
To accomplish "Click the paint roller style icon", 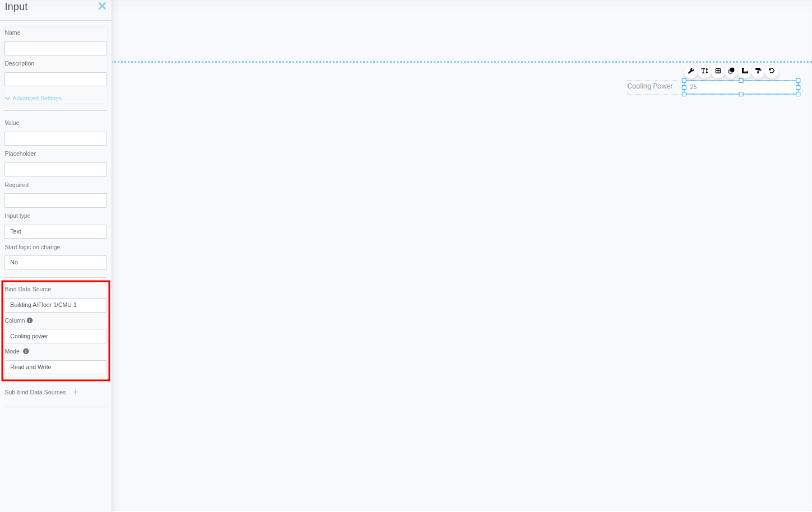I will click(758, 71).
